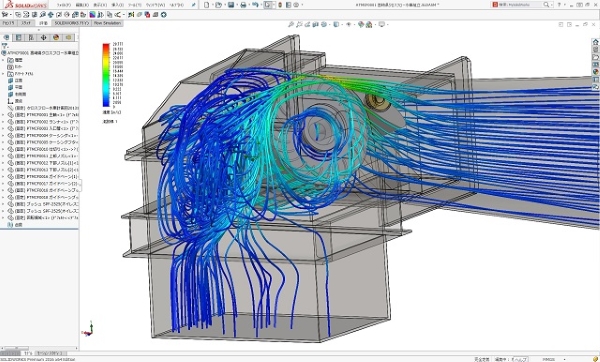Open the ファイル menu
The image size is (600, 362).
[x=64, y=5]
